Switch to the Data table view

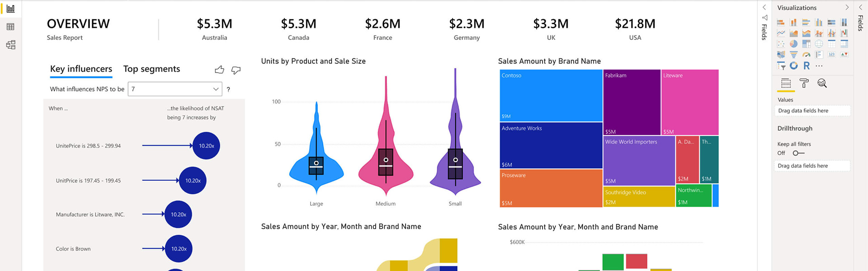10,27
